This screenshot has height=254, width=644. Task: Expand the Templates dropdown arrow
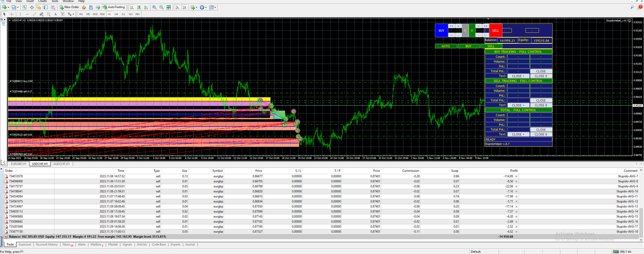[x=215, y=7]
